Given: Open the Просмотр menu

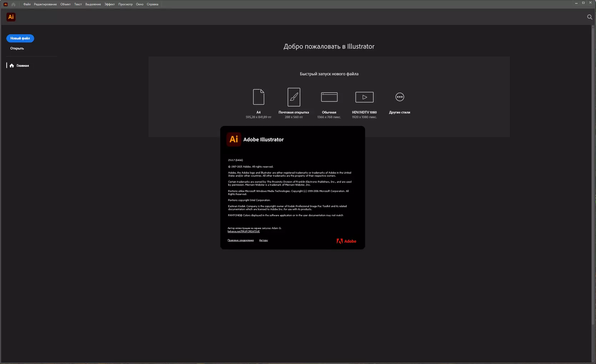Looking at the screenshot, I should 125,4.
